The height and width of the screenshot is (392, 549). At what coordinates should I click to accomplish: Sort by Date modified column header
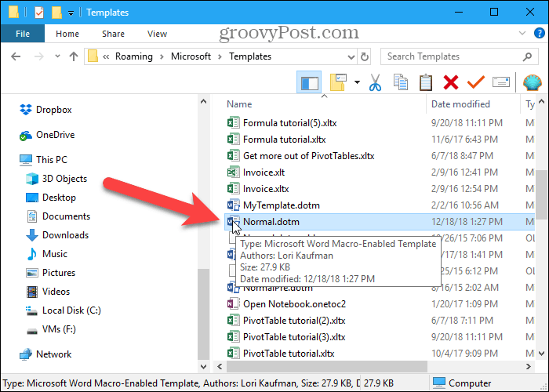[461, 104]
